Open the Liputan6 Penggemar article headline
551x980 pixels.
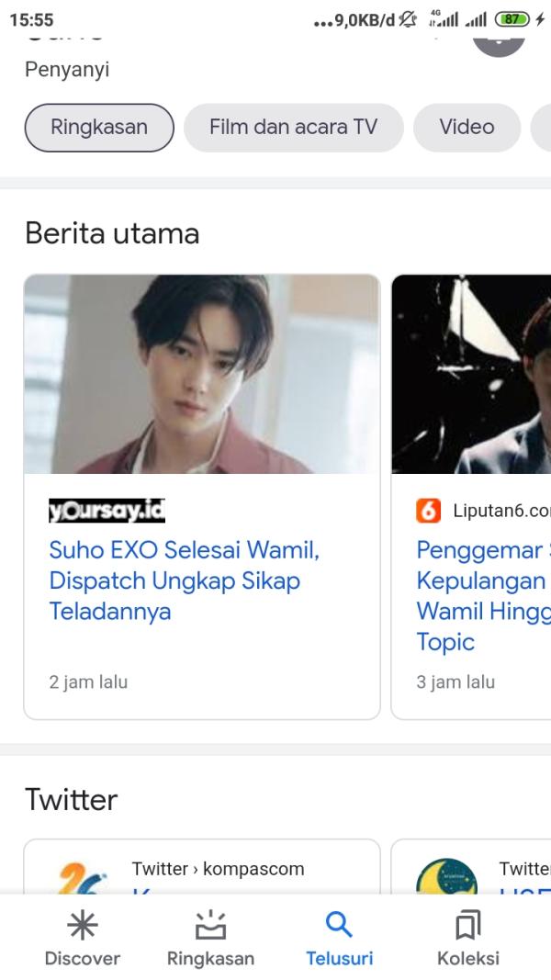click(x=482, y=595)
